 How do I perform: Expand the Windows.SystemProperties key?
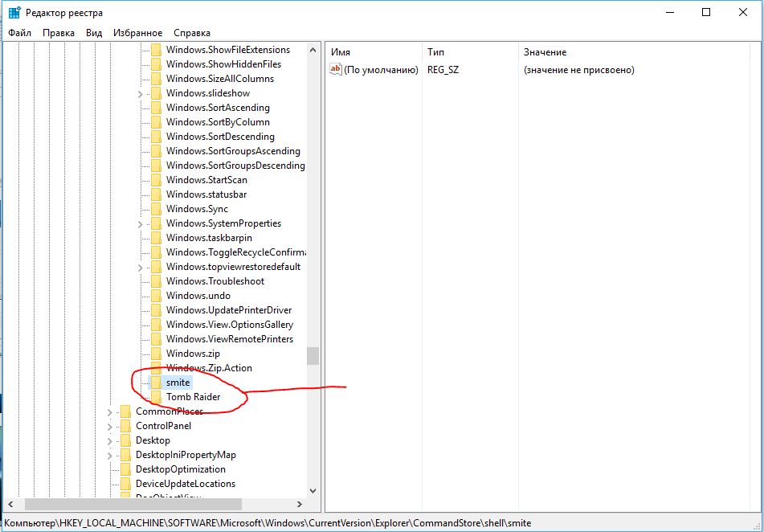[141, 223]
